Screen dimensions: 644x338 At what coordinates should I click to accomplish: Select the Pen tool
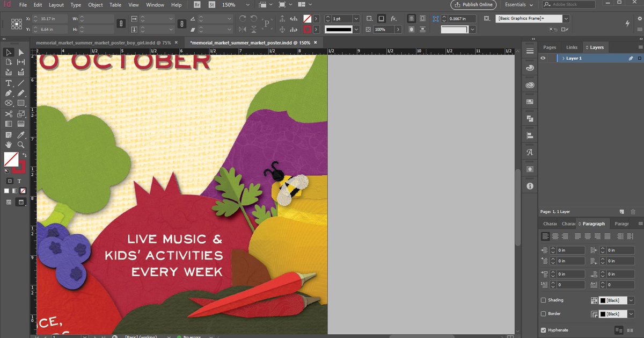tap(9, 93)
